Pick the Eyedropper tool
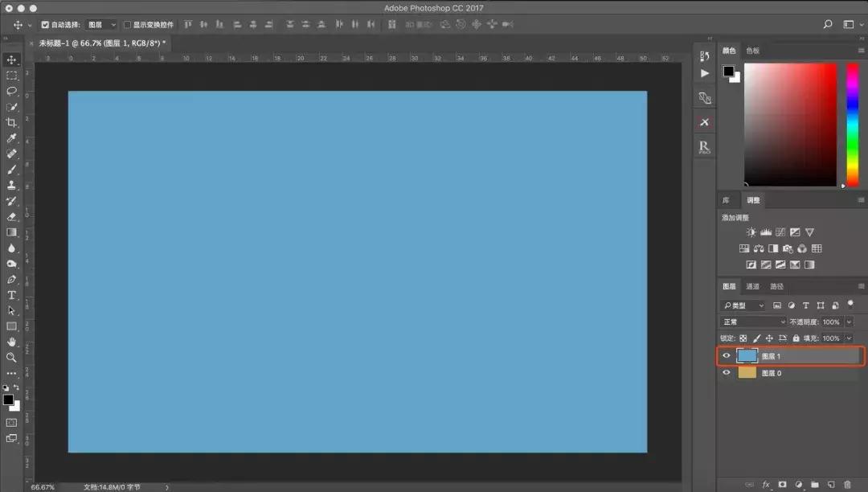Viewport: 868px width, 492px height. click(x=11, y=138)
